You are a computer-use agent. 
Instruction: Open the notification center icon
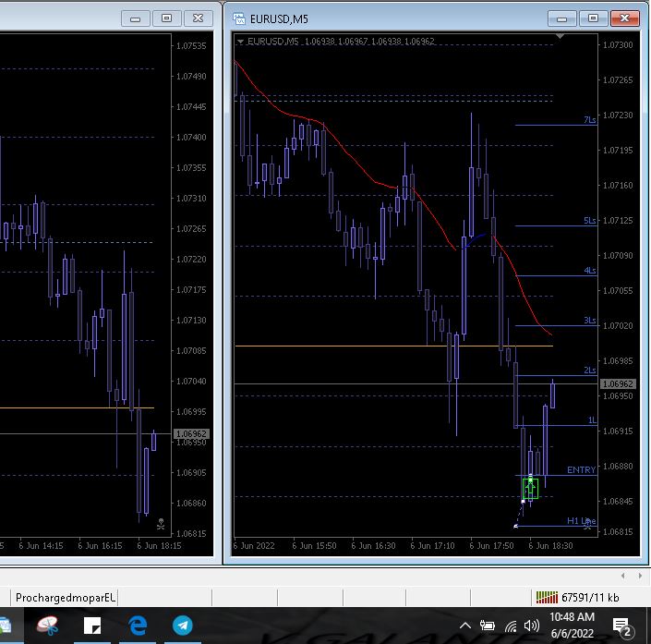(x=621, y=626)
